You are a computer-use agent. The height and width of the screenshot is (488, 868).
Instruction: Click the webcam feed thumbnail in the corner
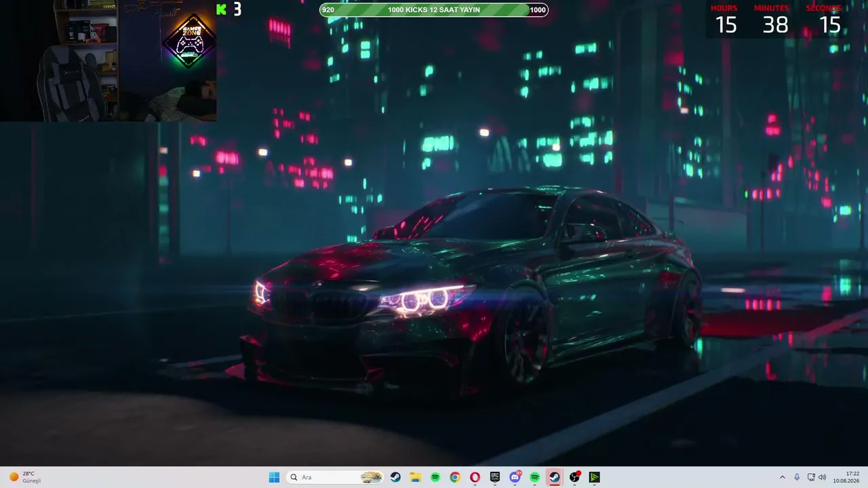tap(108, 61)
